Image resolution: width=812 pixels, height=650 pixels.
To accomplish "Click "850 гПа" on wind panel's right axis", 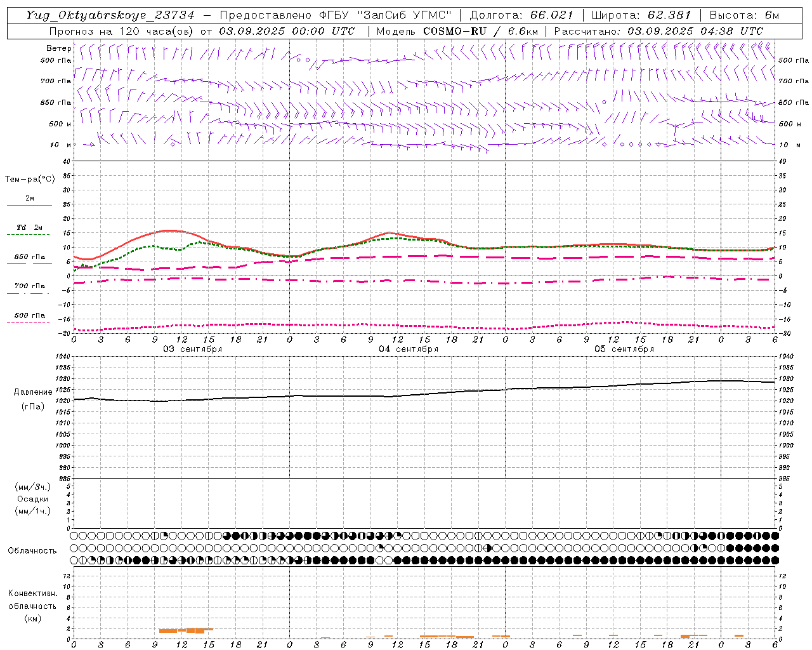I will [x=794, y=102].
